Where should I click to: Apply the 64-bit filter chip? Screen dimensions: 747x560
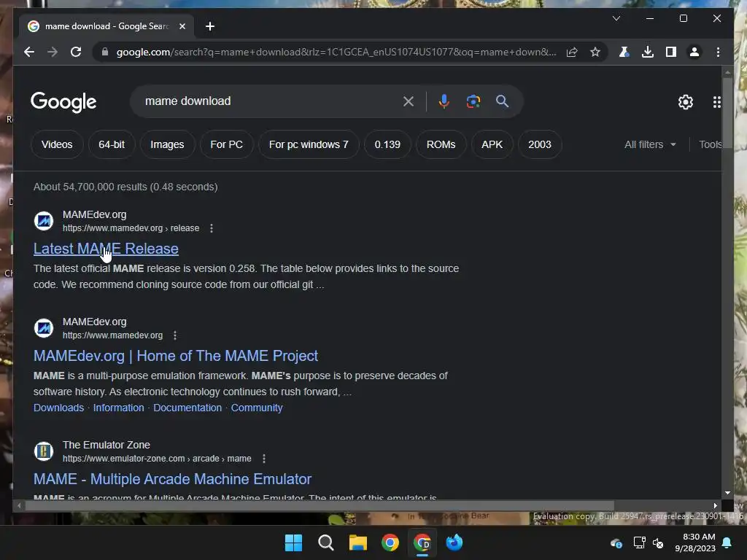pos(112,144)
